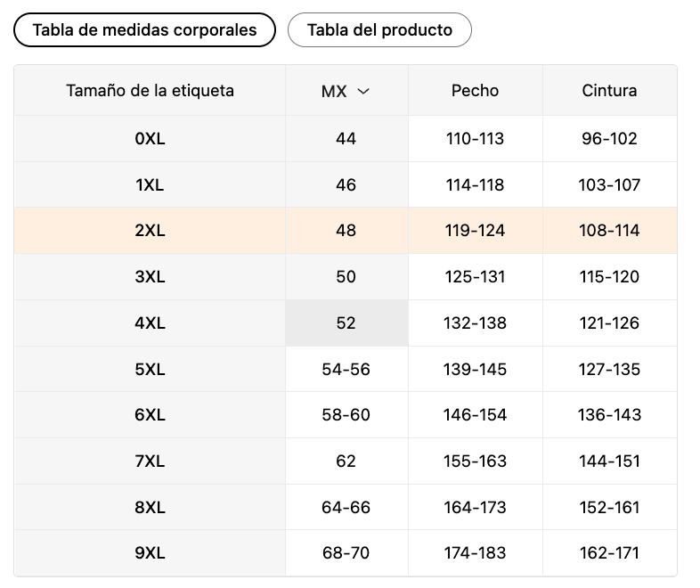
Task: Click the 8XL size label
Action: click(150, 507)
